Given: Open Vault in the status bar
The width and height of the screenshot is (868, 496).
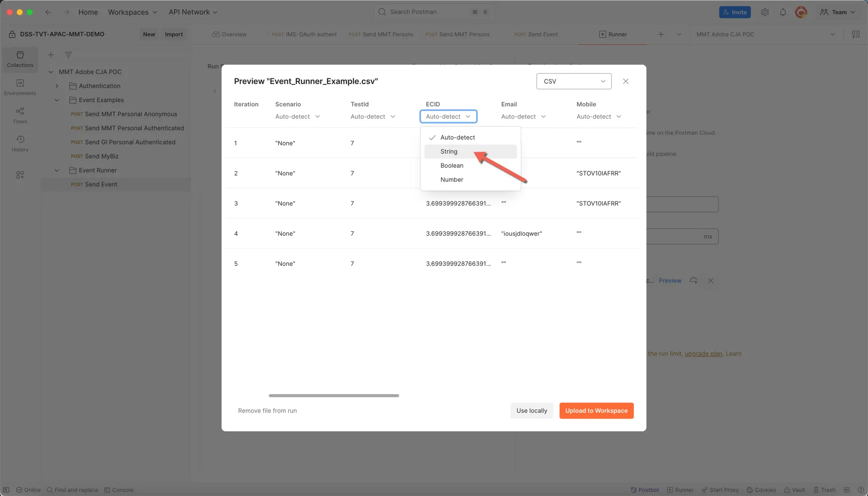Looking at the screenshot, I should pos(795,490).
